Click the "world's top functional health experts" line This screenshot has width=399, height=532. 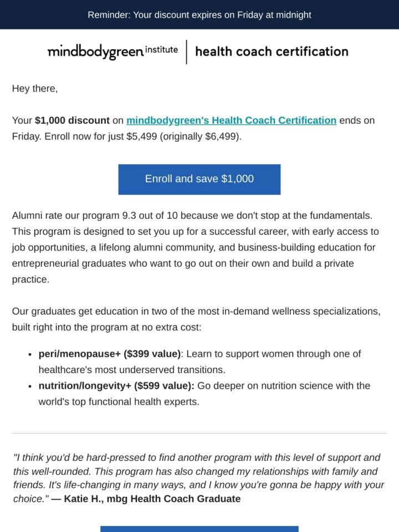(119, 402)
